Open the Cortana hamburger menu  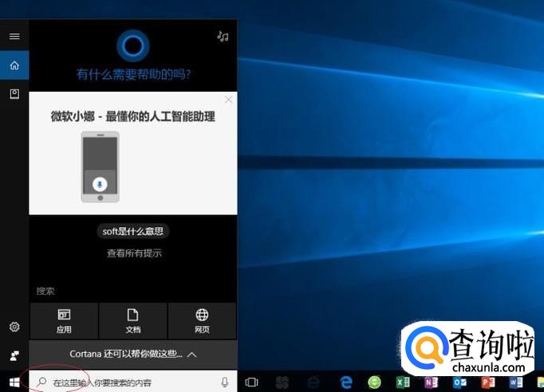(x=14, y=37)
